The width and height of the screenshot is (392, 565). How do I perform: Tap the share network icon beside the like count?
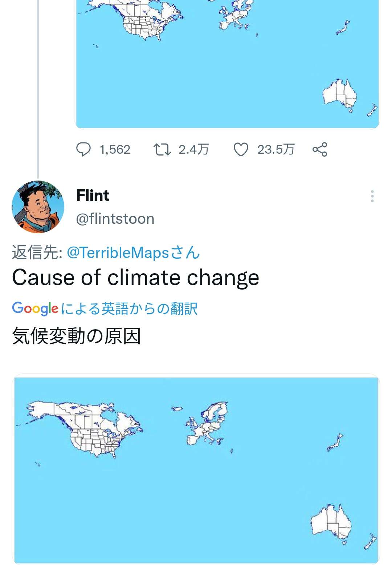tap(319, 149)
